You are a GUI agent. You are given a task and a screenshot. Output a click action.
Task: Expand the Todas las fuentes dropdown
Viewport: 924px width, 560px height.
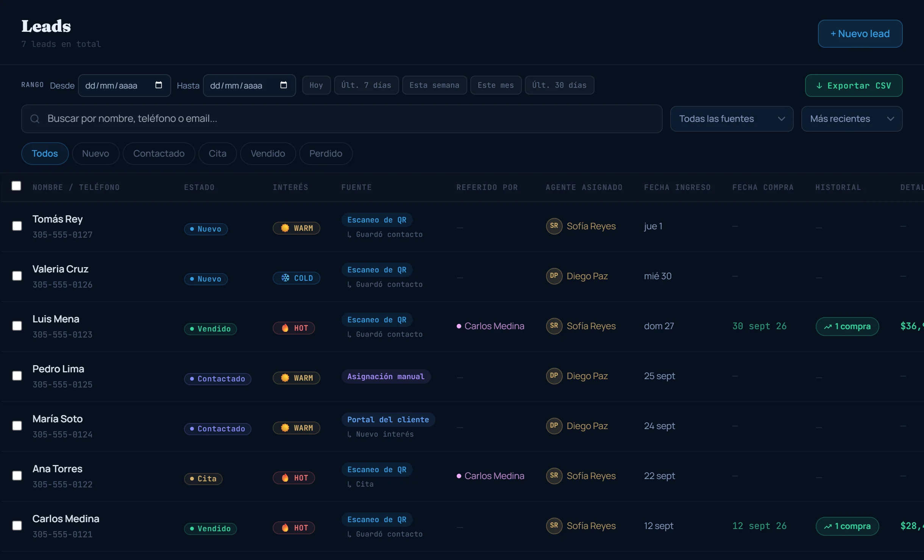coord(732,119)
